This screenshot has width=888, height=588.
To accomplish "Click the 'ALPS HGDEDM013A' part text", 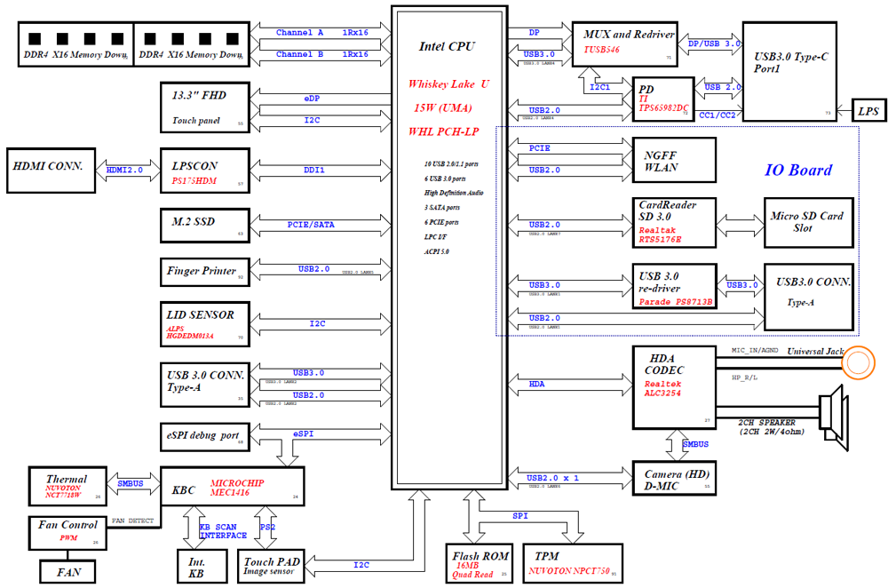I will click(190, 332).
